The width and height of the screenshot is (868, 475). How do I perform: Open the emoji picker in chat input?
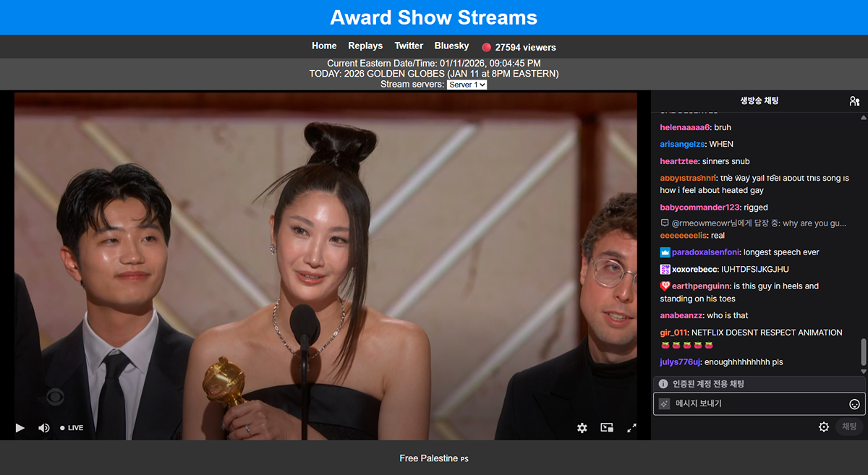tap(854, 404)
